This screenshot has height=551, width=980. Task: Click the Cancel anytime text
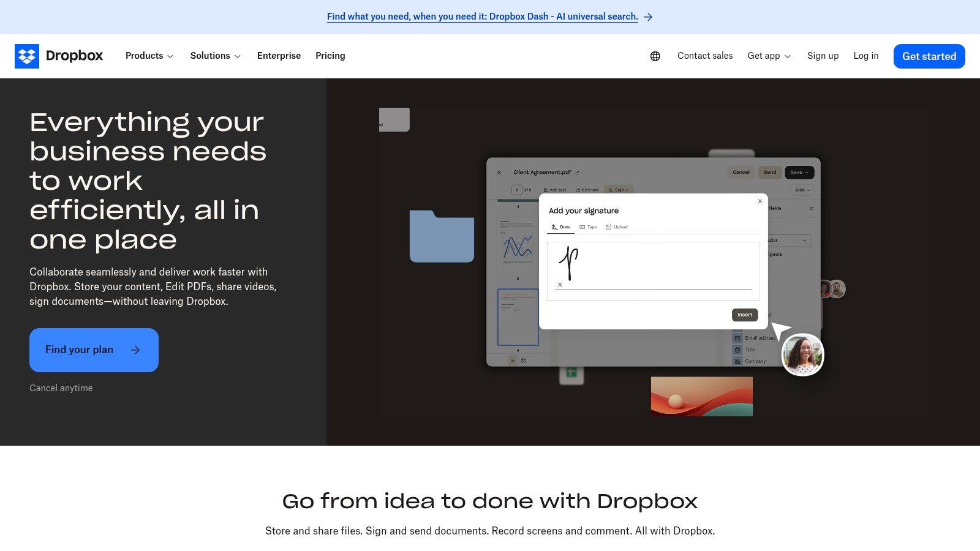point(61,388)
